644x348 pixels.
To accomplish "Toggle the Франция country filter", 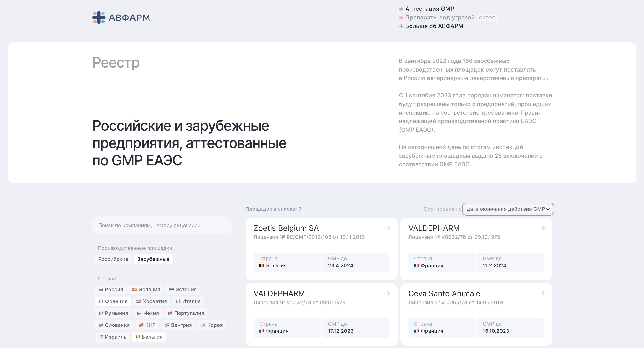I will click(113, 301).
